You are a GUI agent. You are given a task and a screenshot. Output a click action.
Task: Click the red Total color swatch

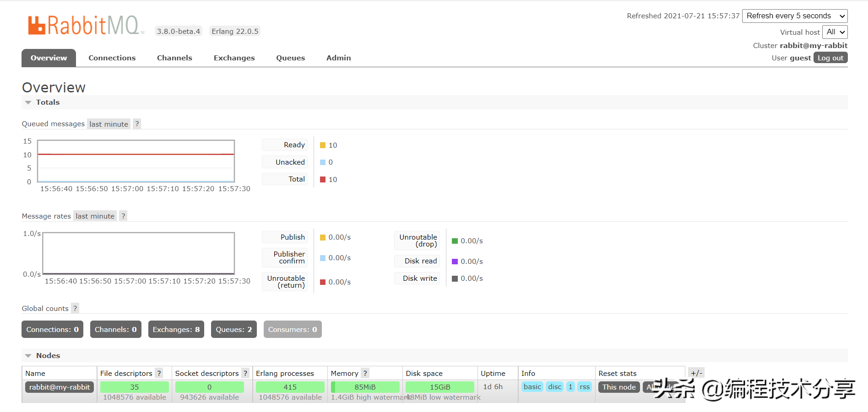coord(323,180)
